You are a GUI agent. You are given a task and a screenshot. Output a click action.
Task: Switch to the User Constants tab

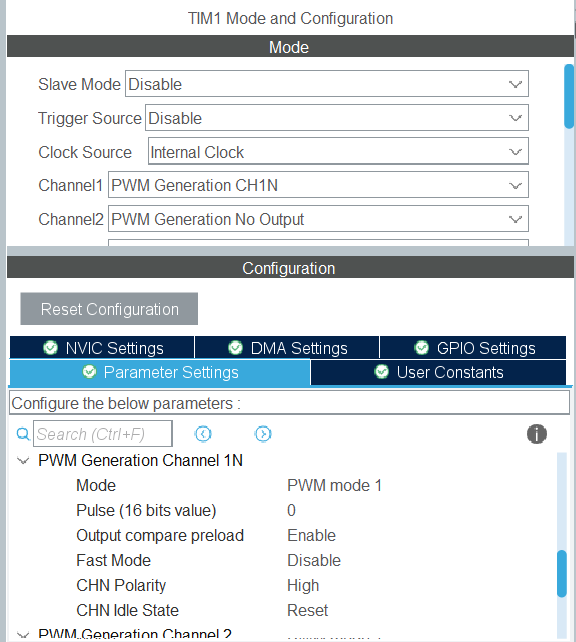pyautogui.click(x=438, y=372)
